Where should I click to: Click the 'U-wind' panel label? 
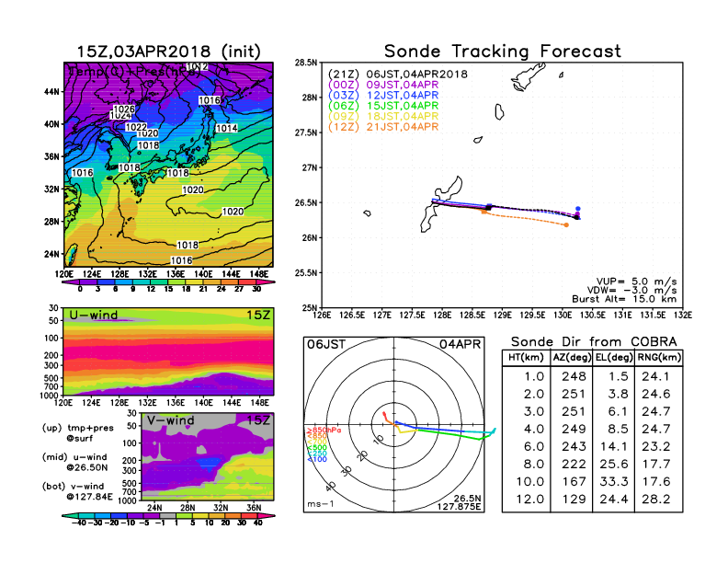tap(94, 315)
